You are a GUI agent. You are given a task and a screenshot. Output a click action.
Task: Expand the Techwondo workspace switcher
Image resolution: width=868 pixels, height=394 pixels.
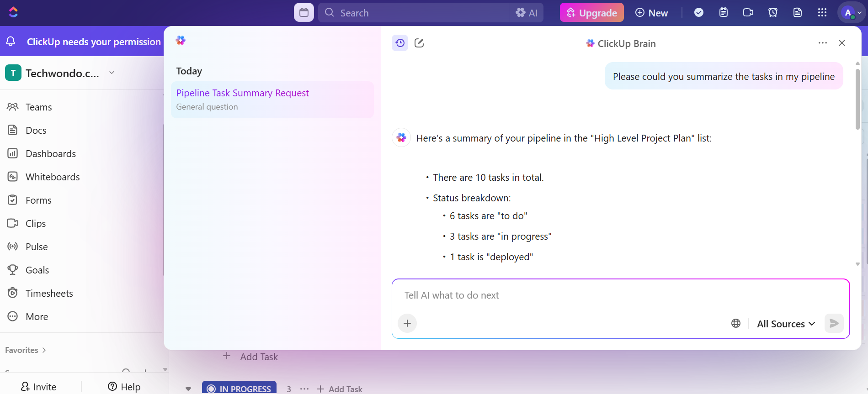(x=112, y=73)
